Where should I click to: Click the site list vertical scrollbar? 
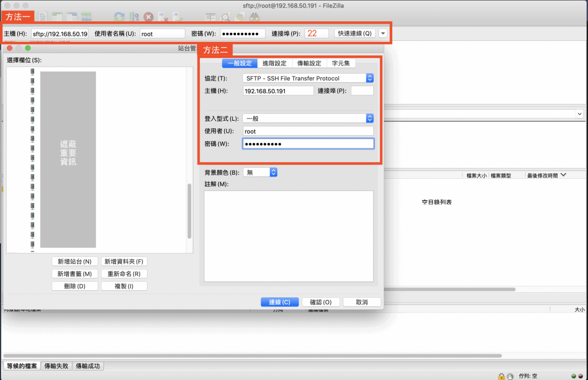[x=189, y=210]
